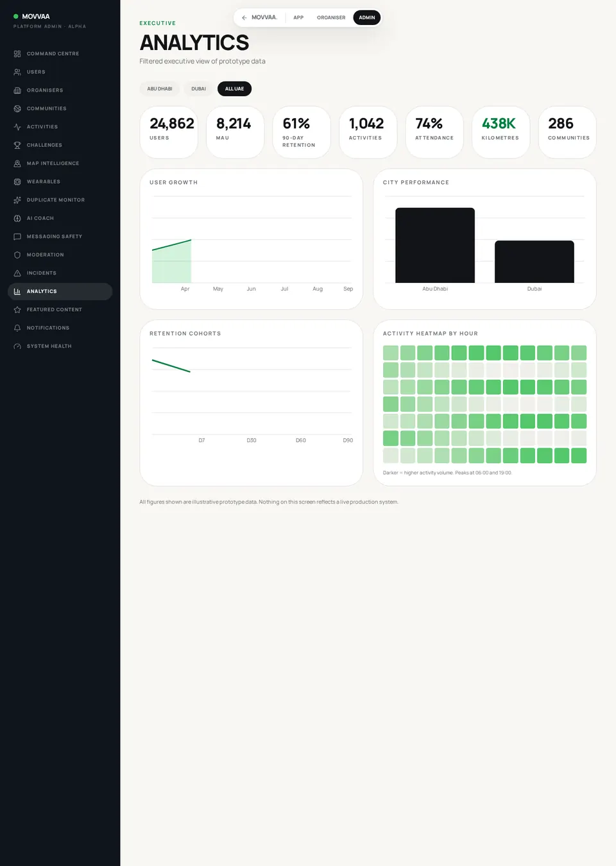Open Command Centre from the sidebar

[60, 54]
